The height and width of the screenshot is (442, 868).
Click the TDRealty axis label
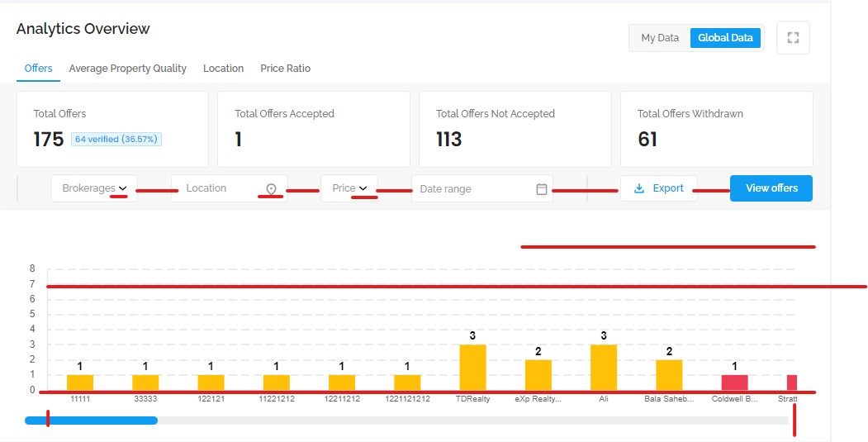click(472, 399)
